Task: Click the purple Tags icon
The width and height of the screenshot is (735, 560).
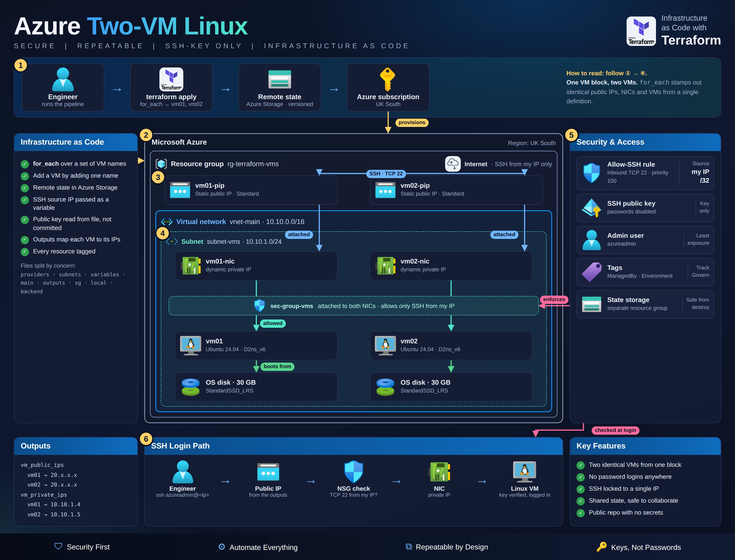Action: [x=591, y=272]
